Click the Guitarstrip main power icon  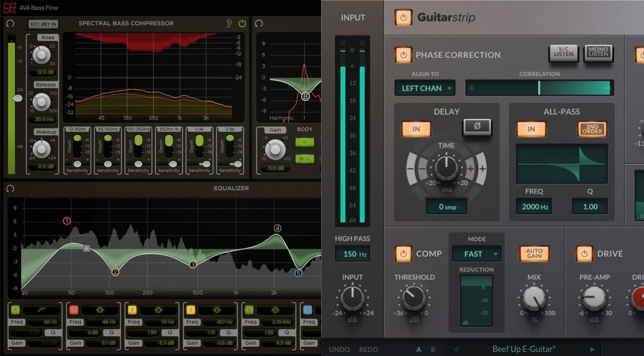point(403,18)
